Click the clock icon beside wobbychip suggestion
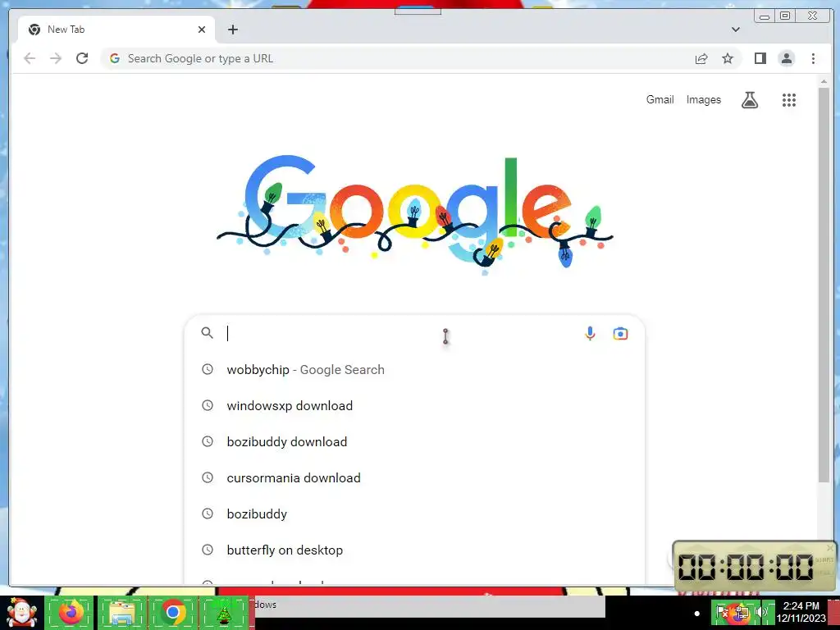The width and height of the screenshot is (840, 630). pyautogui.click(x=208, y=369)
